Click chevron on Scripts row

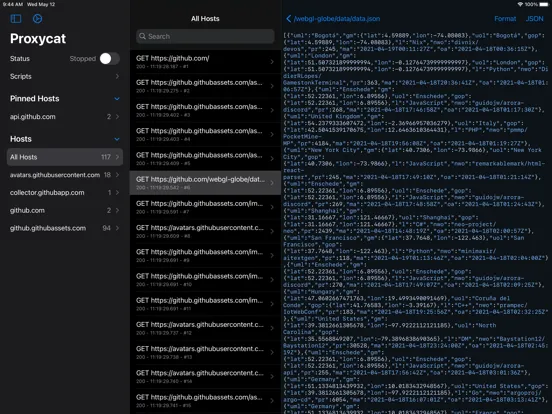point(117,76)
